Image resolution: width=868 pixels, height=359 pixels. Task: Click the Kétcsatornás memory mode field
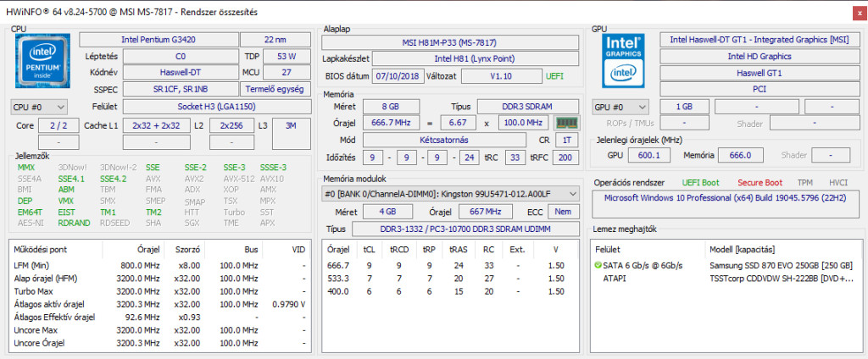click(444, 140)
